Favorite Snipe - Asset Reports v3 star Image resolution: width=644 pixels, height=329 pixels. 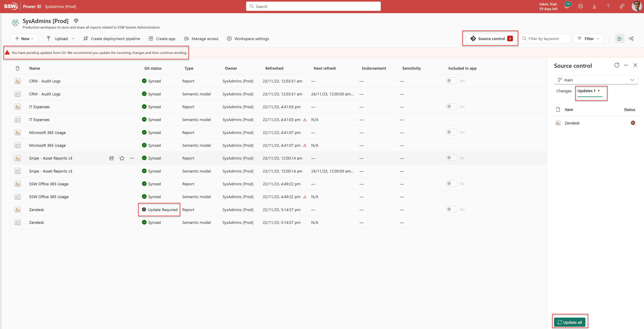pyautogui.click(x=122, y=158)
